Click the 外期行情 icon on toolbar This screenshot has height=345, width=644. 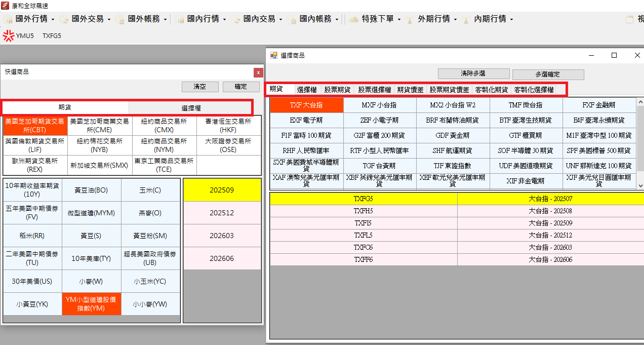(x=409, y=19)
